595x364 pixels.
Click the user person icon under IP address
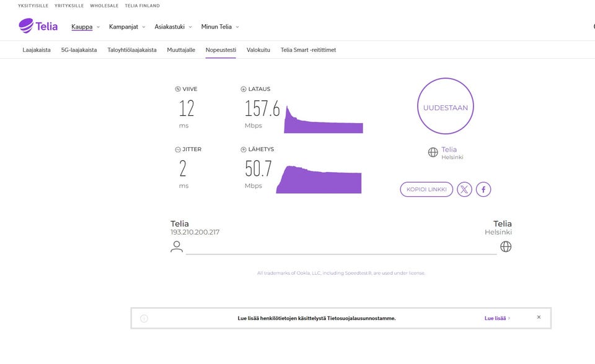pyautogui.click(x=177, y=246)
